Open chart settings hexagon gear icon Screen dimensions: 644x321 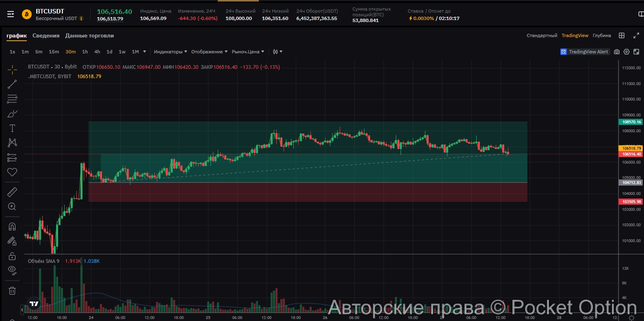627,52
